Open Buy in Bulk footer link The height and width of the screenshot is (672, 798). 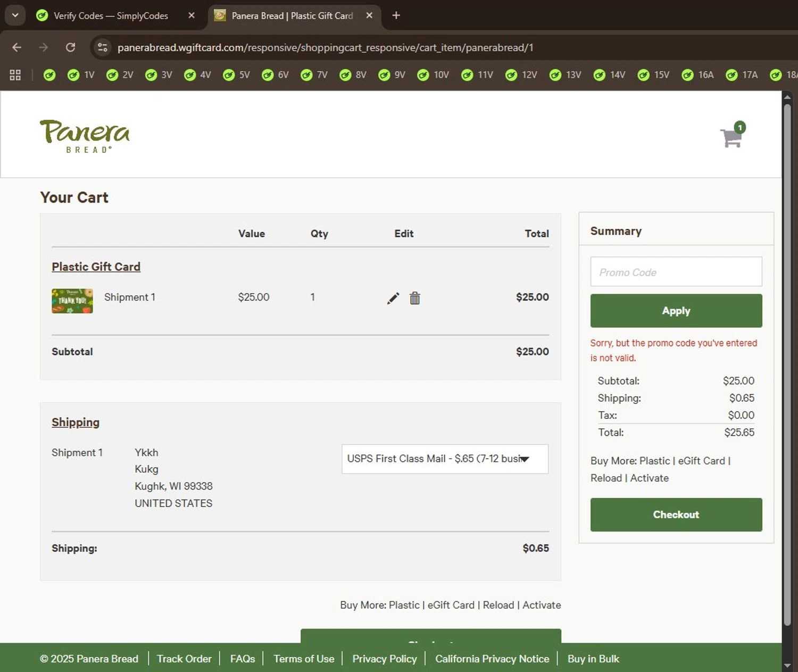point(593,659)
